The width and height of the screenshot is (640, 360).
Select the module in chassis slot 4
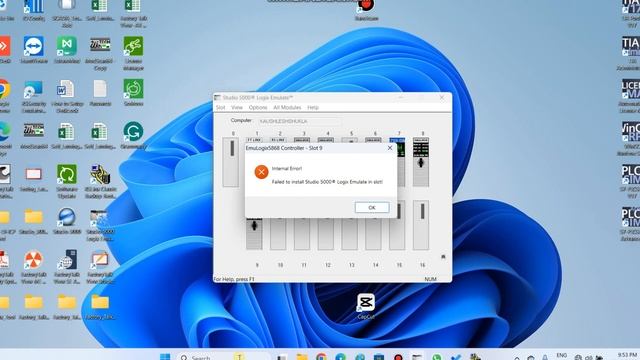coord(326,140)
